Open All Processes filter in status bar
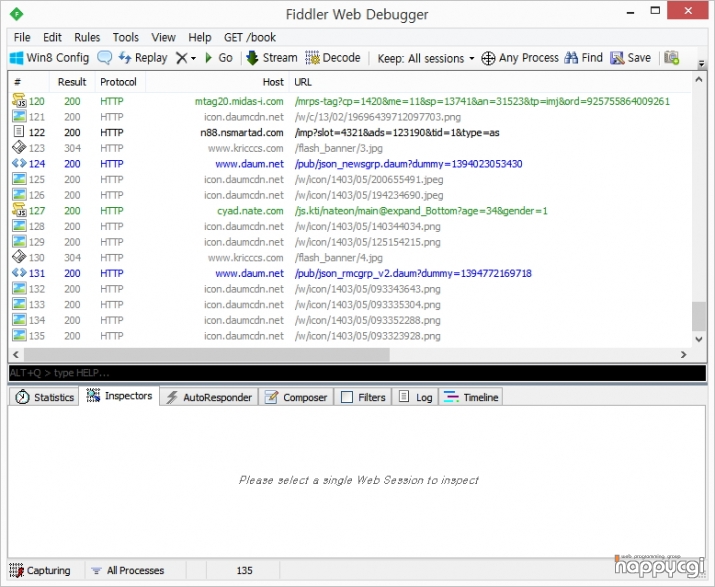The height and width of the screenshot is (587, 715). coord(127,571)
